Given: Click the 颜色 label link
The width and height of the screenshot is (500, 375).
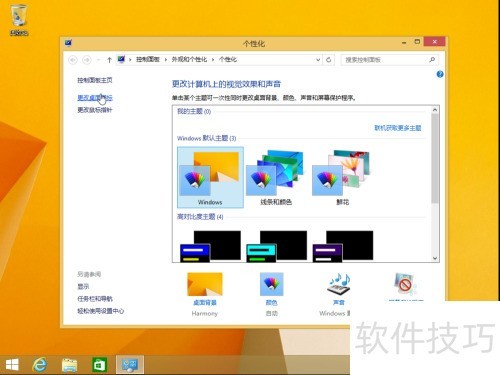Looking at the screenshot, I should (271, 303).
